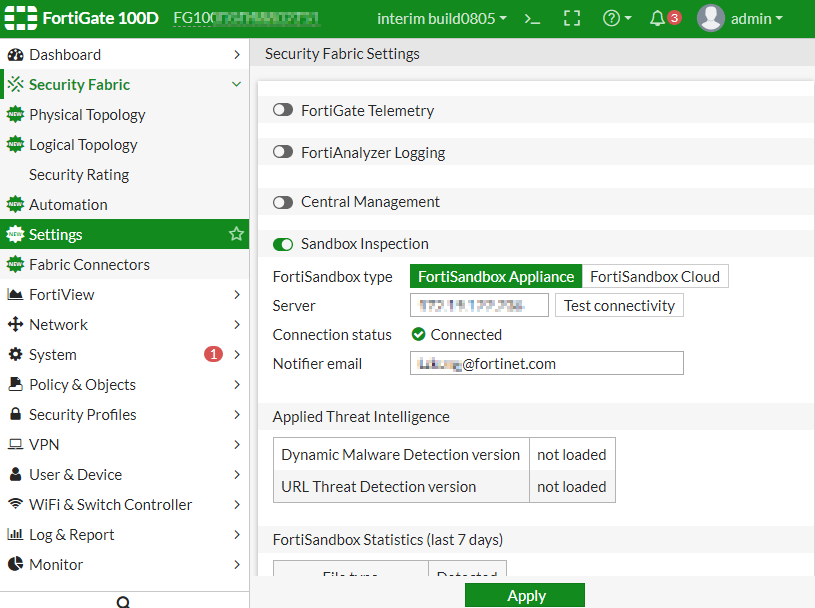815x608 pixels.
Task: Open the interim build0805 dropdown
Action: (442, 19)
